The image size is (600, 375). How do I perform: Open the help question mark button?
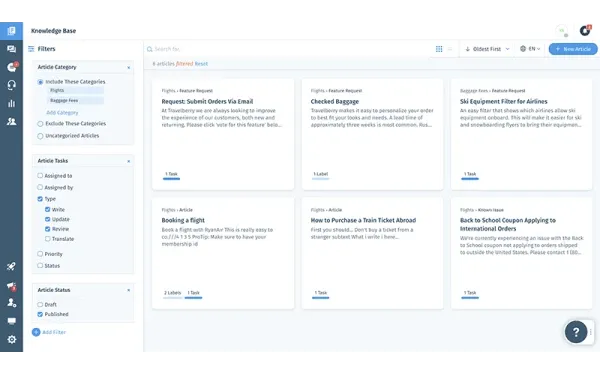576,332
